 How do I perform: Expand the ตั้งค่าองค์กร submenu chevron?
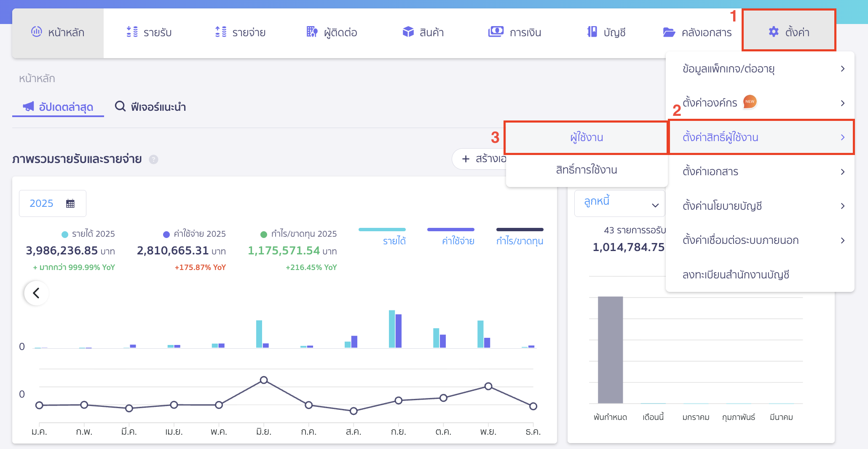(843, 103)
